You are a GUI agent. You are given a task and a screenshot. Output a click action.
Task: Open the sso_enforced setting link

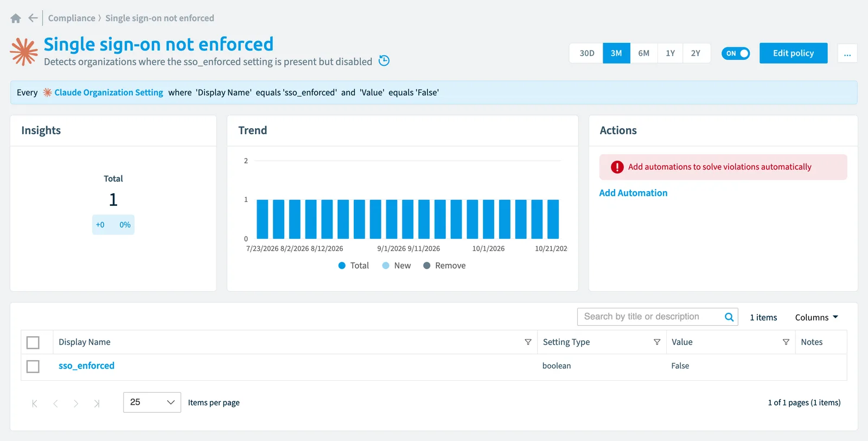click(87, 366)
